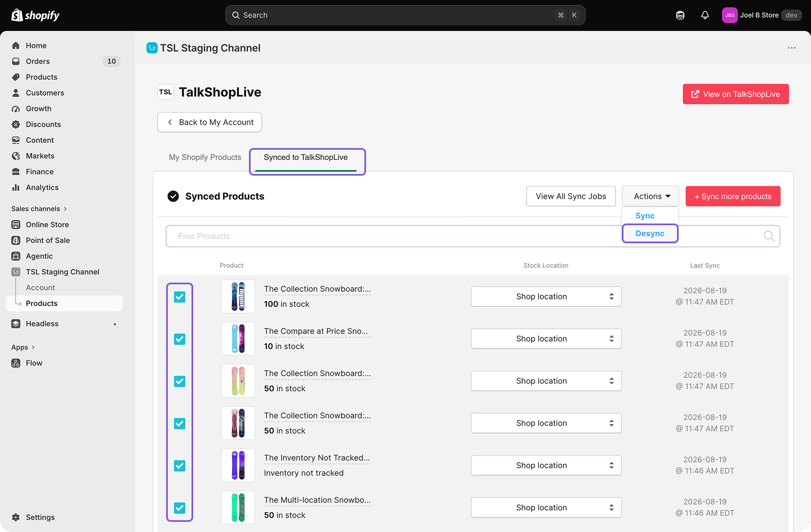
Task: Click the Find Products search field
Action: coord(473,236)
